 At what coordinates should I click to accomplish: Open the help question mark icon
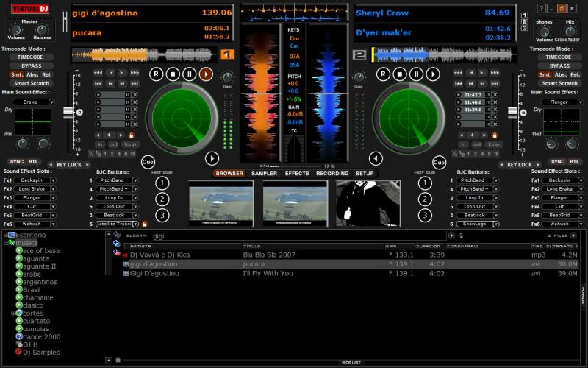pyautogui.click(x=541, y=8)
